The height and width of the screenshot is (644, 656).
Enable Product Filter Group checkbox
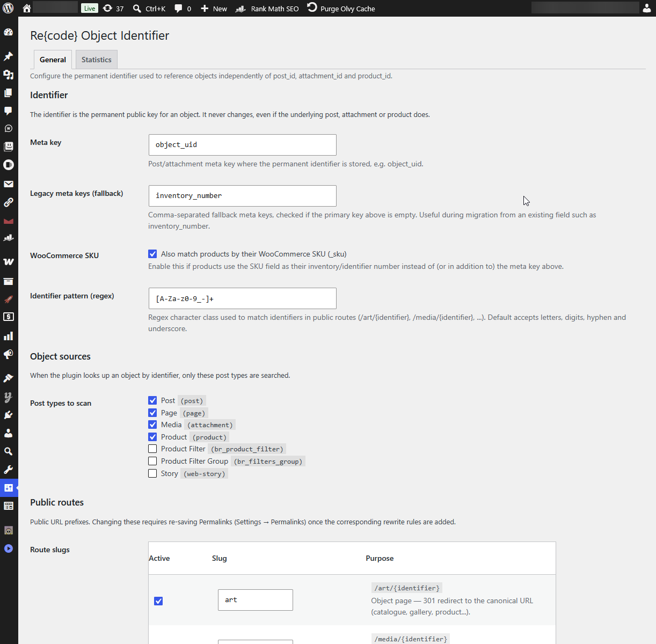click(152, 461)
